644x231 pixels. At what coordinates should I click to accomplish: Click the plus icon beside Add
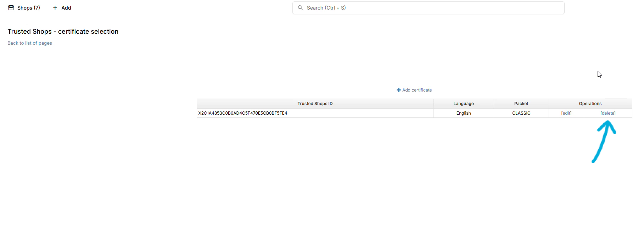[x=55, y=8]
